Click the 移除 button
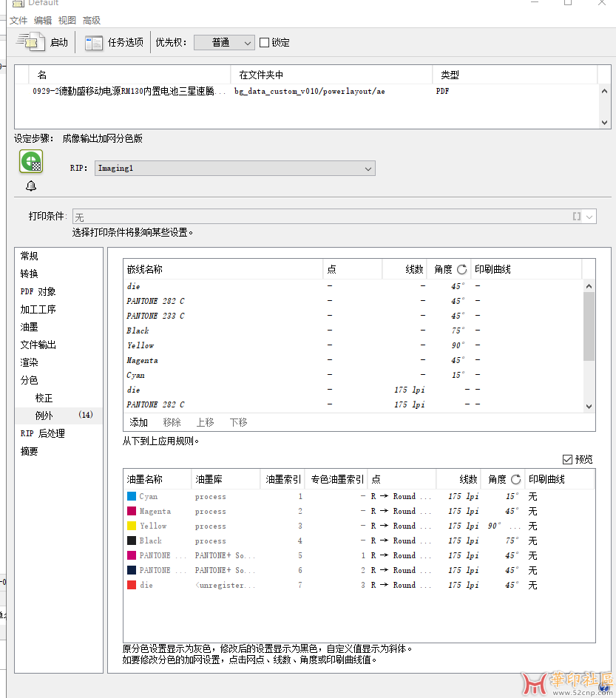 coord(172,422)
